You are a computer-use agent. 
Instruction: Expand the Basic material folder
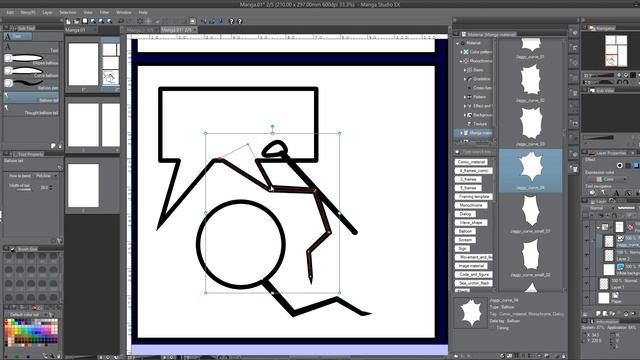[x=465, y=70]
